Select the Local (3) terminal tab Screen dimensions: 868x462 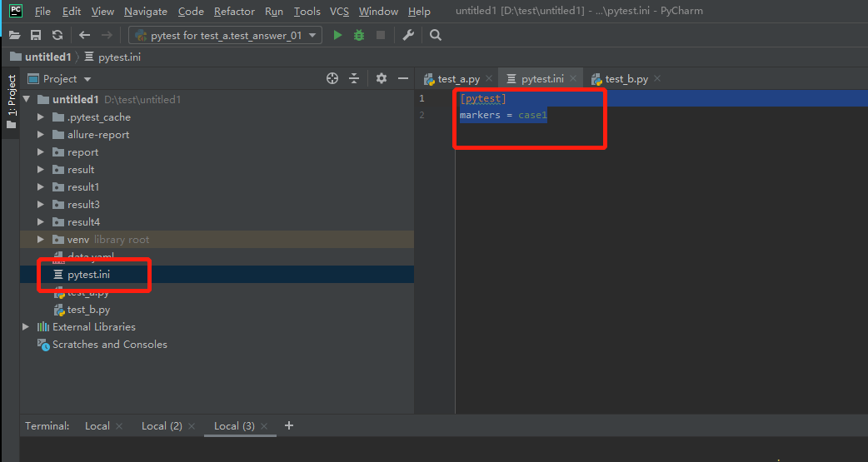tap(234, 426)
